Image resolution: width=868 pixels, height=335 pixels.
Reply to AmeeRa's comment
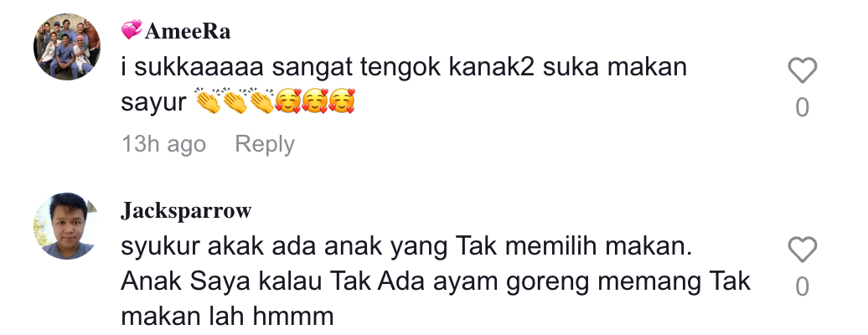pyautogui.click(x=265, y=144)
